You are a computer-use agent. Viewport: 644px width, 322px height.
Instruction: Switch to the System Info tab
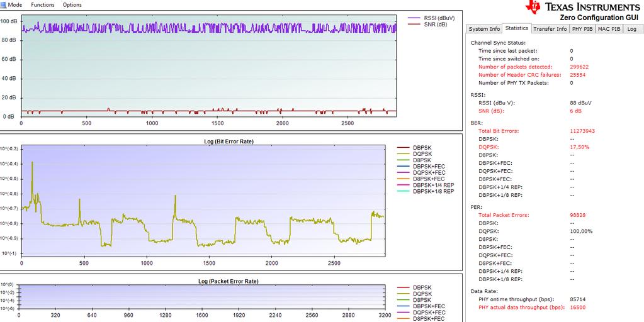coord(484,29)
